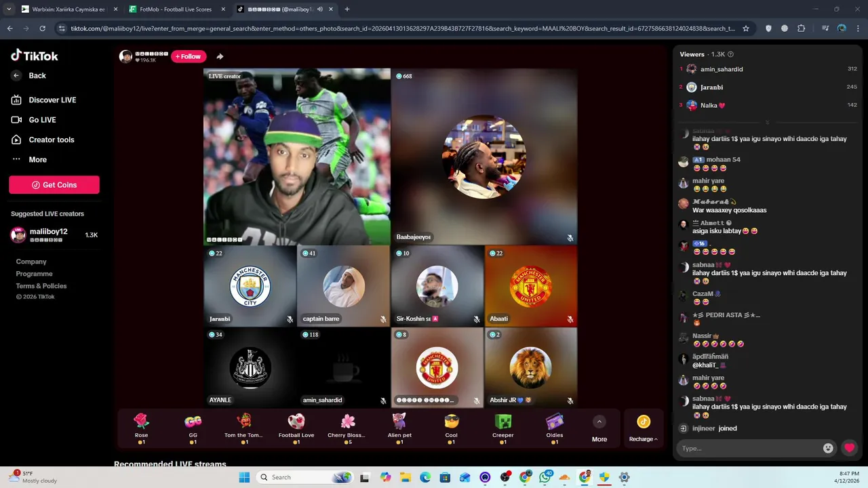Click the muted mic icon on Baabajeeyoe

click(x=570, y=238)
